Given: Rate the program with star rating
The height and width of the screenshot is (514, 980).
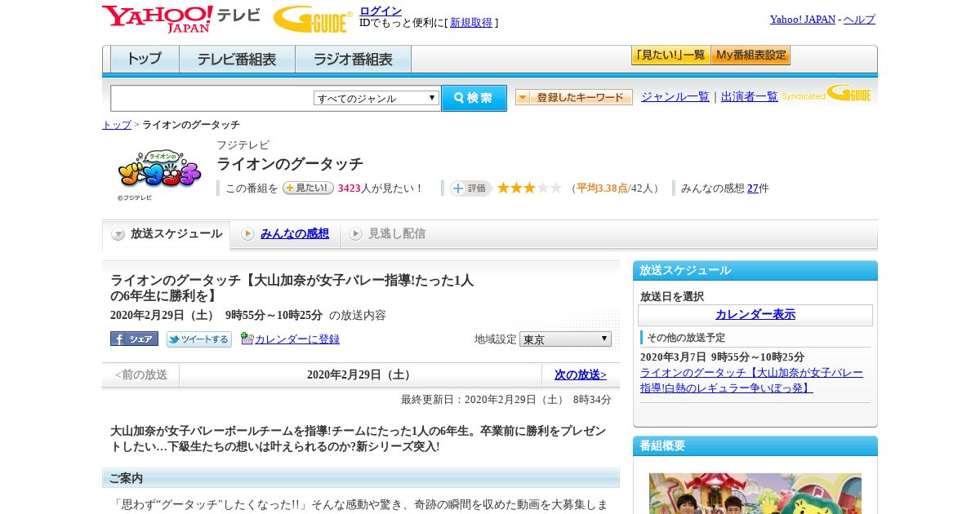Looking at the screenshot, I should (529, 188).
